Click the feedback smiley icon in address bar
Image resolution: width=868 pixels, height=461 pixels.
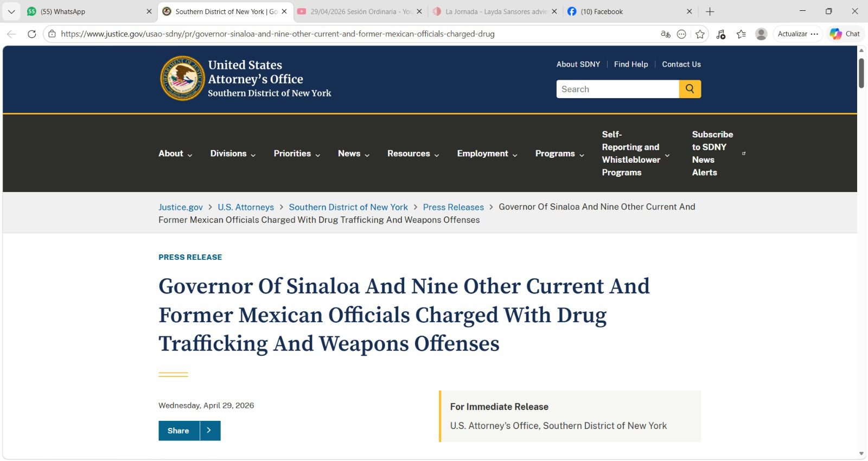click(x=682, y=34)
